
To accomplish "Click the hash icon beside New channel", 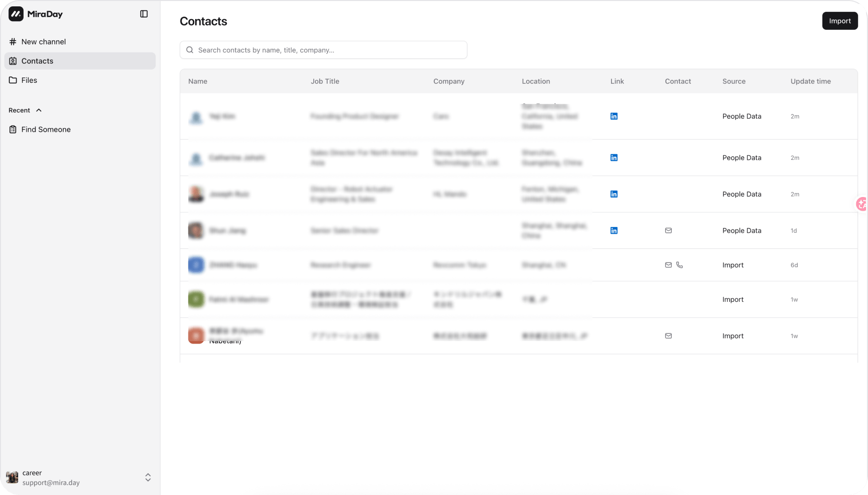I will click(x=13, y=42).
